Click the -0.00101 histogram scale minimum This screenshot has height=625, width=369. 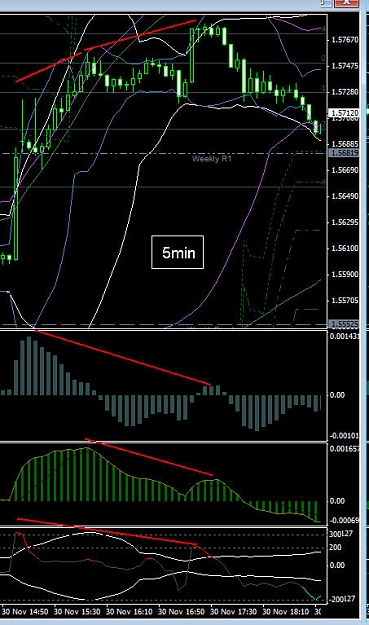(x=345, y=436)
